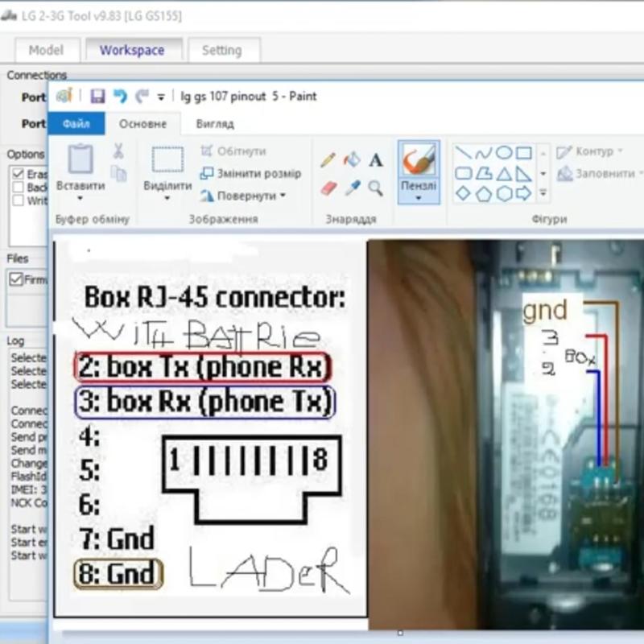The image size is (644, 644).
Task: Click the 'FlashId' log line in LG Tool
Action: pyautogui.click(x=29, y=477)
